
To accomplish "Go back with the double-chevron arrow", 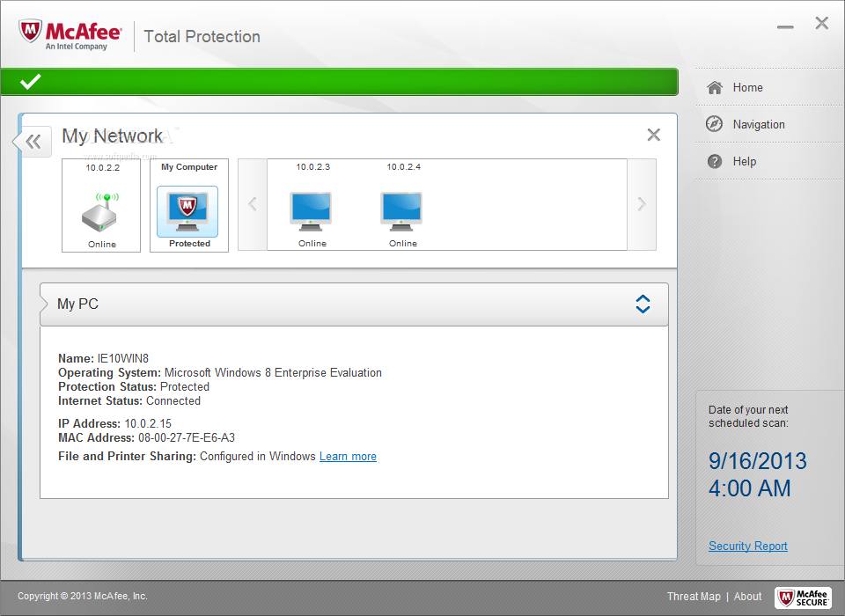I will (33, 142).
